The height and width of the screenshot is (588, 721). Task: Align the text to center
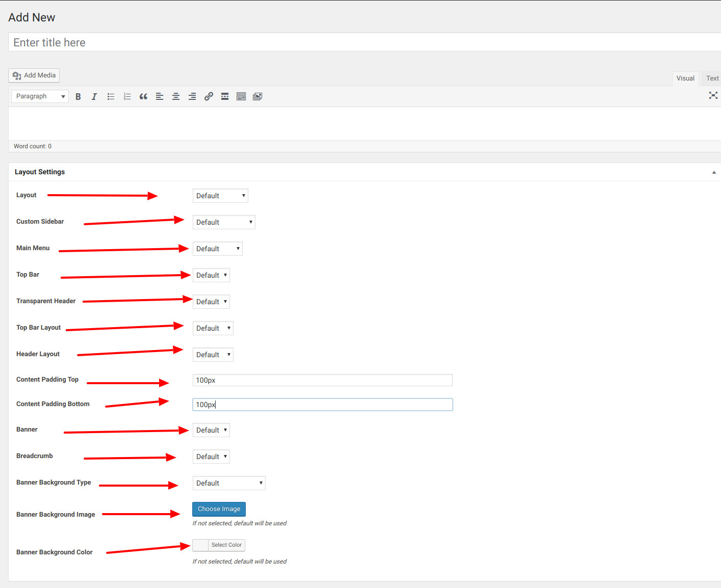(176, 96)
